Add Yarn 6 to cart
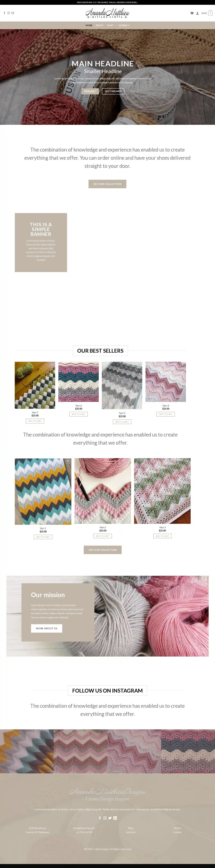 coord(79,414)
